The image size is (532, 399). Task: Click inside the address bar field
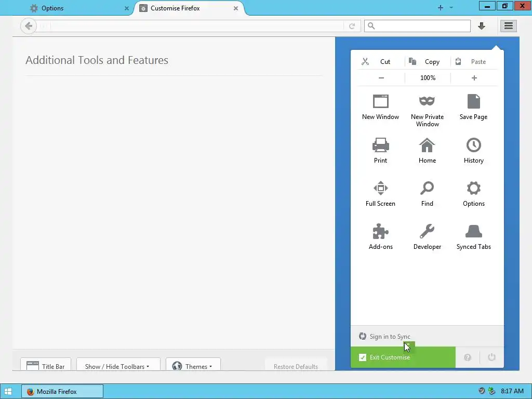(197, 26)
